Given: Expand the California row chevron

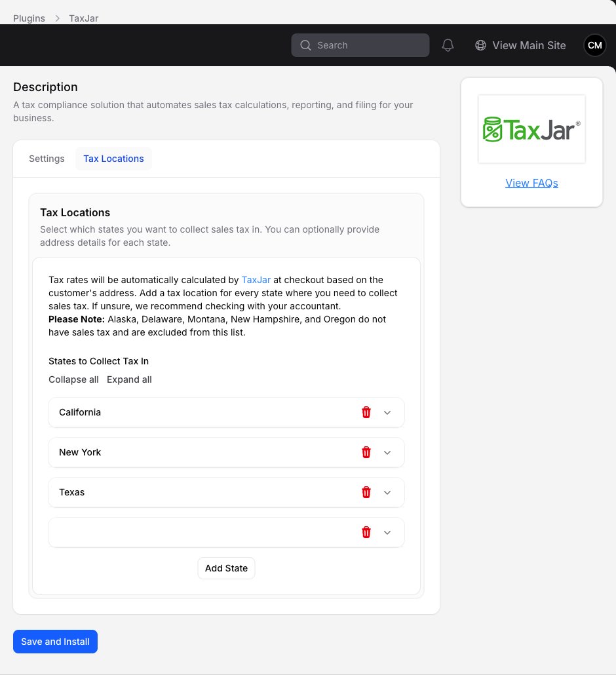Looking at the screenshot, I should tap(387, 412).
